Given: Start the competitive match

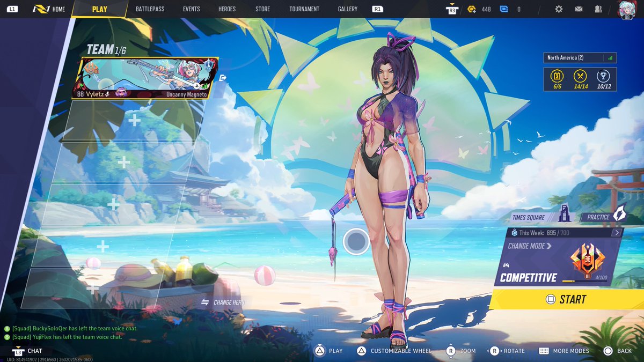Looking at the screenshot, I should (567, 299).
